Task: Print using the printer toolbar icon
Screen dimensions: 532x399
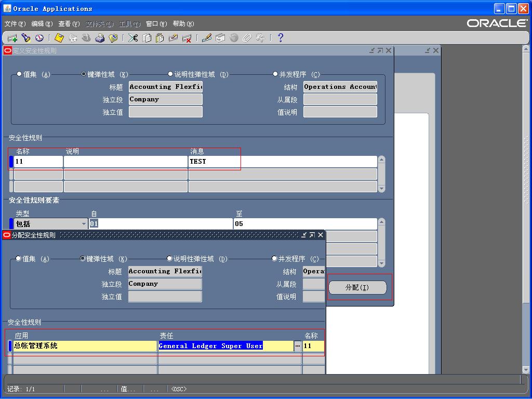Action: (x=100, y=38)
